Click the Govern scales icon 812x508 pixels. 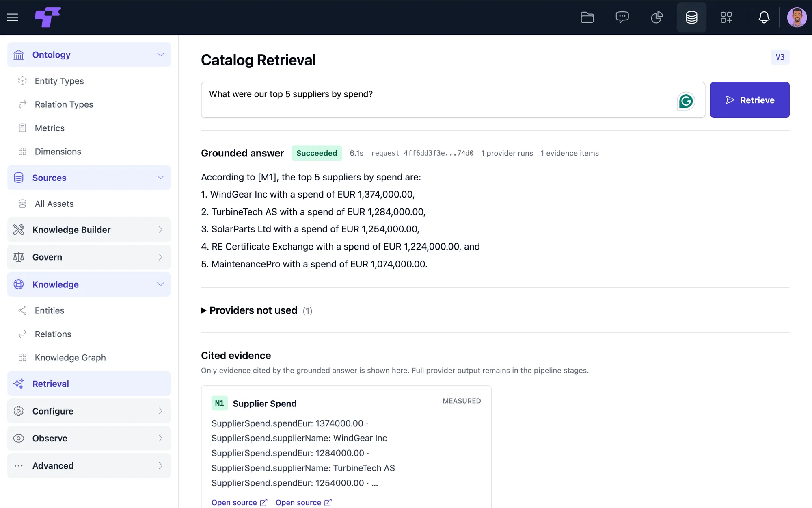(19, 257)
